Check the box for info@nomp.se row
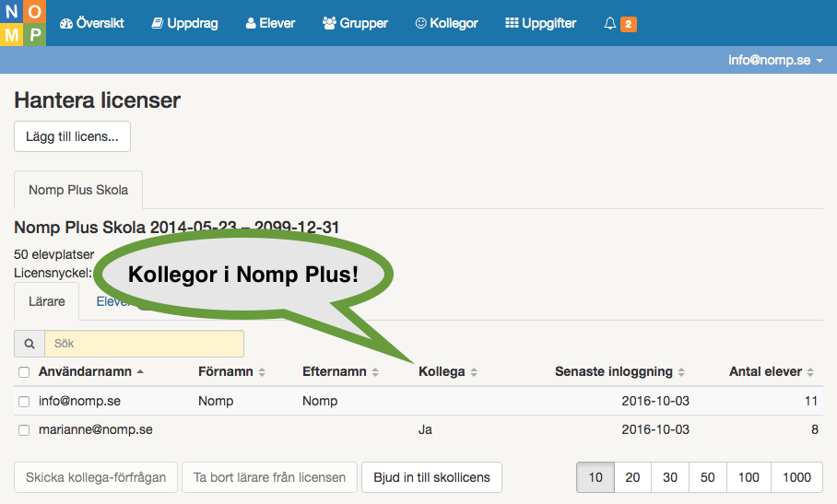 (24, 402)
